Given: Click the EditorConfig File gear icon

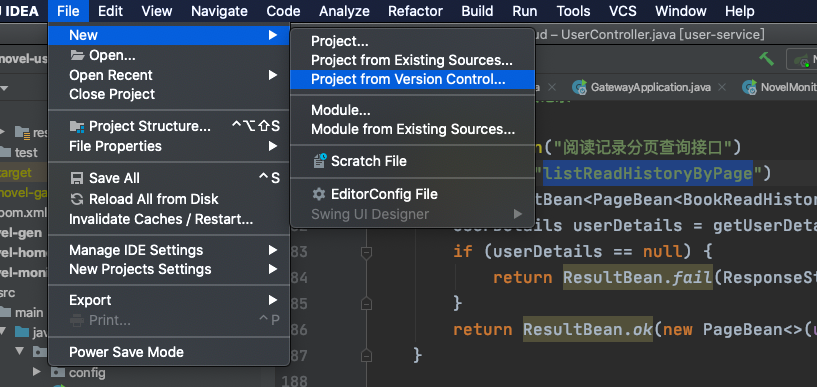Looking at the screenshot, I should (x=319, y=194).
